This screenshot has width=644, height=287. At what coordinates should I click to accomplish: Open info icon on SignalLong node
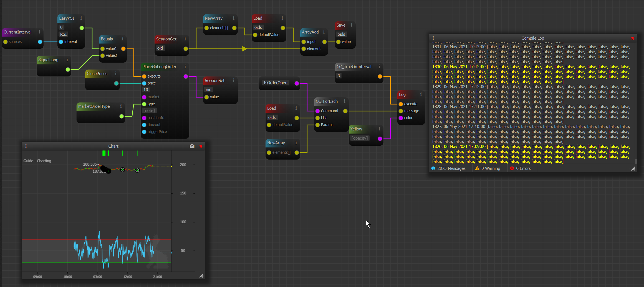pos(67,60)
